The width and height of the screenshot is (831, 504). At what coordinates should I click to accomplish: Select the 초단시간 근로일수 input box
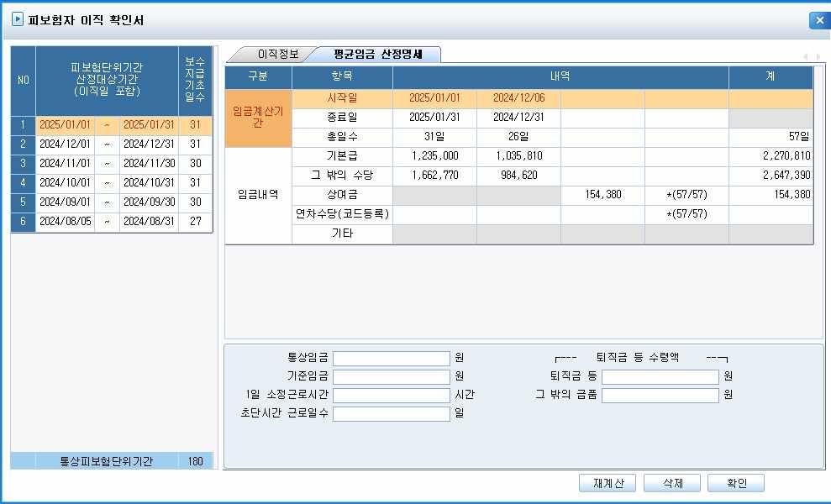click(392, 413)
